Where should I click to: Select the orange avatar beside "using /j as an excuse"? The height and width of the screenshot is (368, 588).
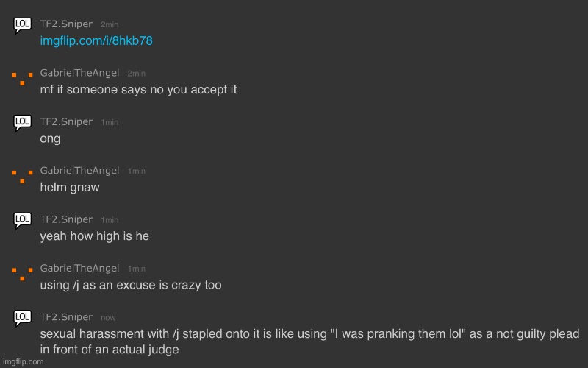coord(22,273)
